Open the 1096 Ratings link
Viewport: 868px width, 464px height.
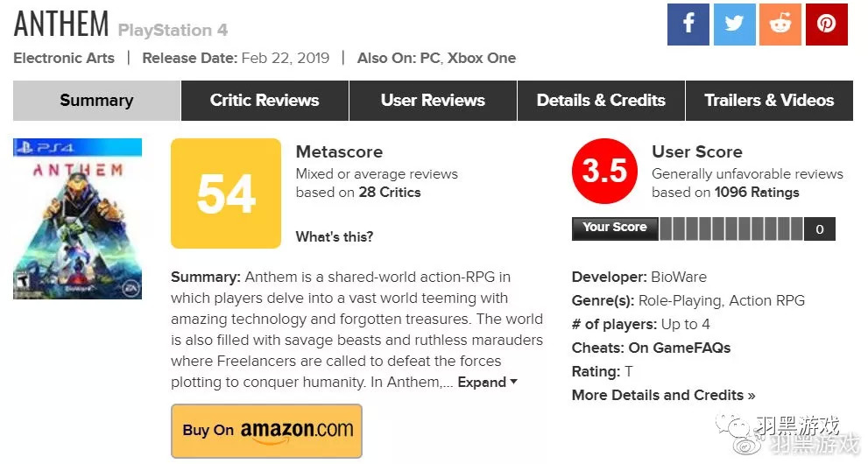point(757,192)
